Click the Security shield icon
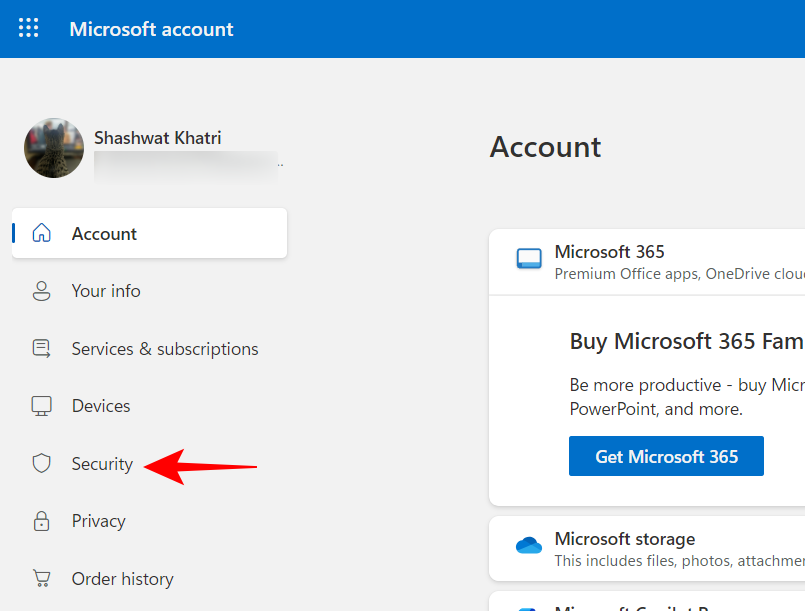The image size is (805, 611). [x=42, y=463]
